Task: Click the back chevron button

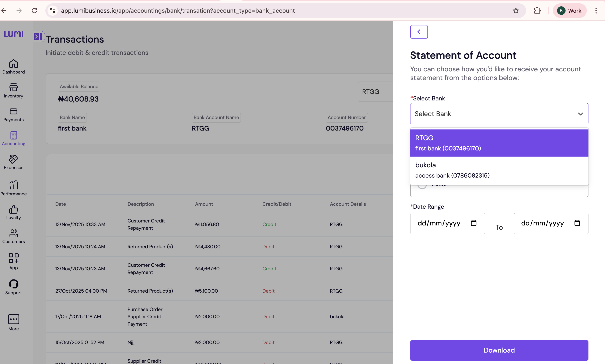Action: coord(419,32)
